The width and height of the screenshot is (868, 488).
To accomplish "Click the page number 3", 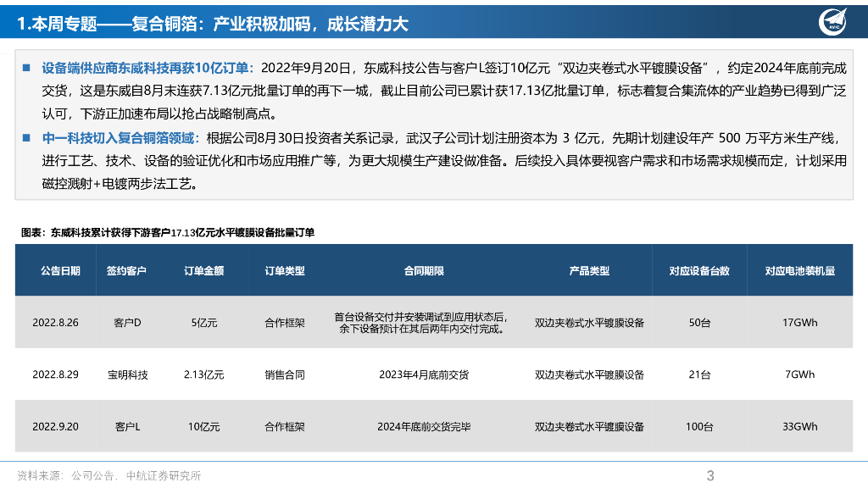I will point(710,475).
